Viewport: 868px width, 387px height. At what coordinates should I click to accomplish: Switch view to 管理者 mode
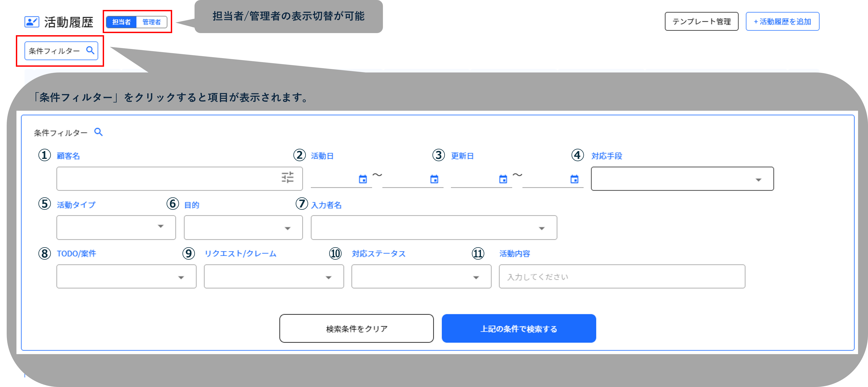coord(151,22)
